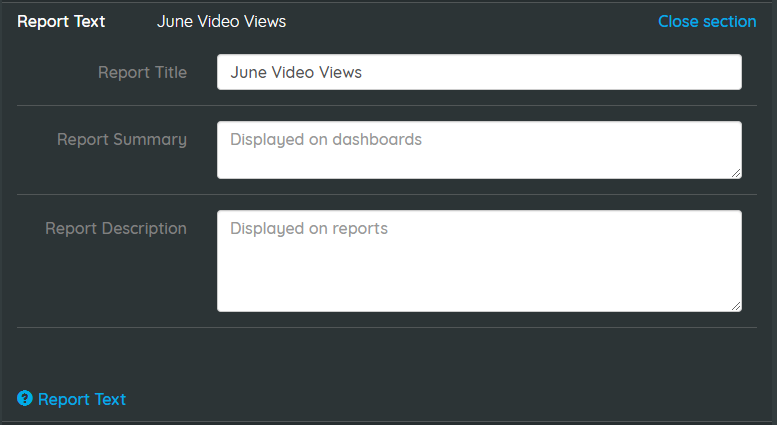Viewport: 777px width, 425px height.
Task: Click the Report Summary field label
Action: tap(122, 140)
